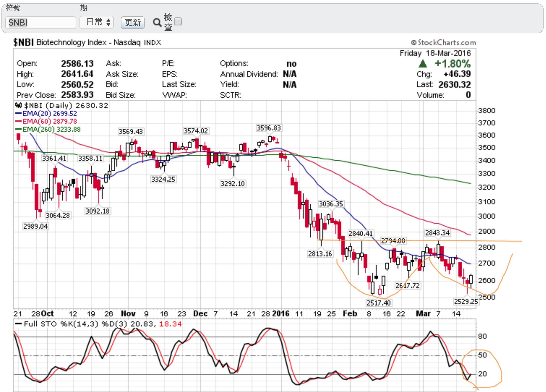The width and height of the screenshot is (546, 392).
Task: Click the 2989.04 low price label
Action: click(x=35, y=226)
